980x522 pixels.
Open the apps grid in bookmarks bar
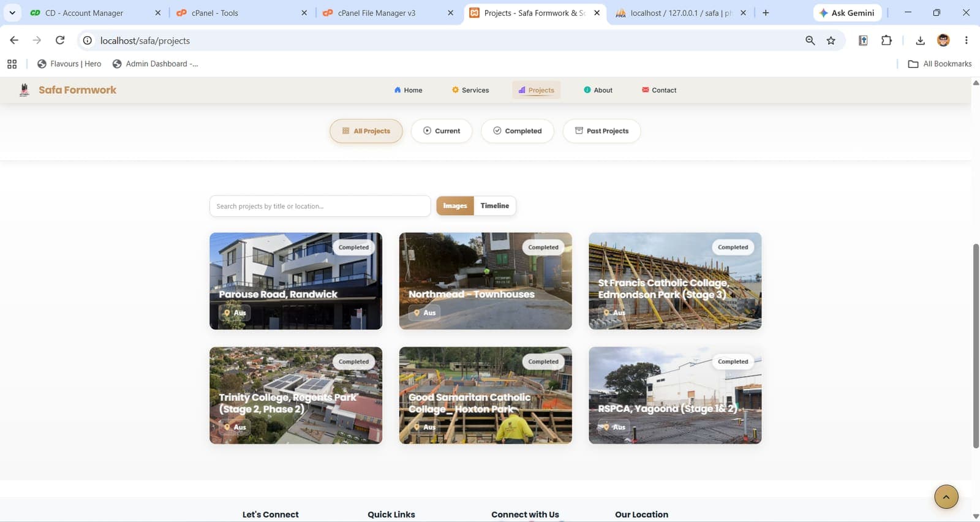[12, 64]
